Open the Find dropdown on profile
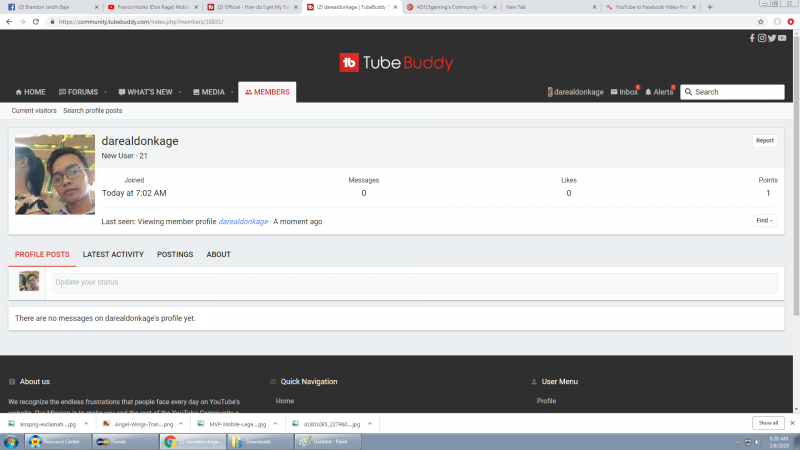This screenshot has height=450, width=800. [x=765, y=220]
